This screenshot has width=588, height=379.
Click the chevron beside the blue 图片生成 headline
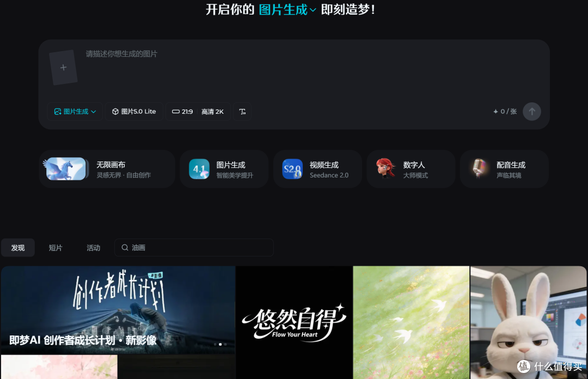(x=313, y=10)
